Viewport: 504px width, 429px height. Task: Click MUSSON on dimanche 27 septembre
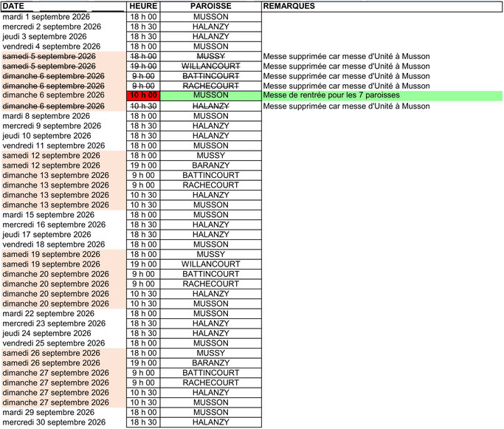[211, 402]
